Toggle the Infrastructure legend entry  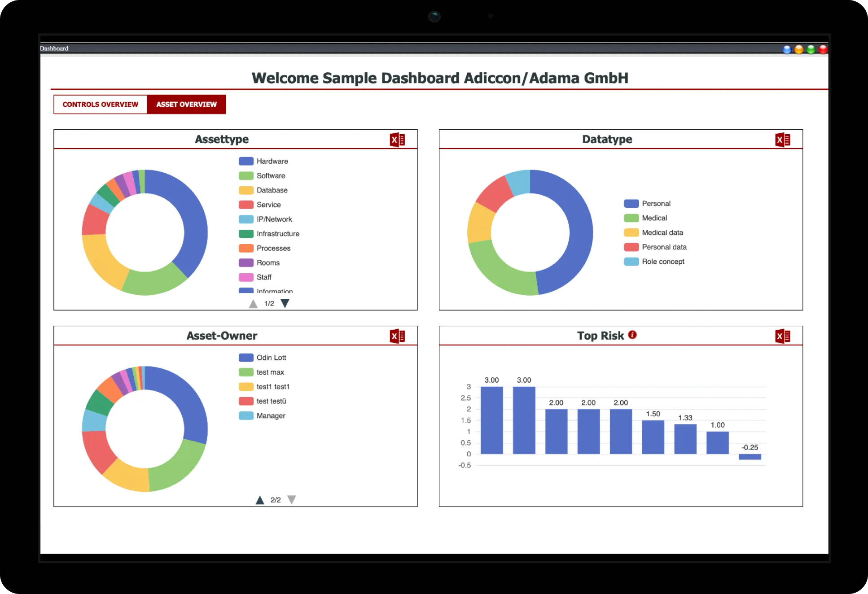269,234
